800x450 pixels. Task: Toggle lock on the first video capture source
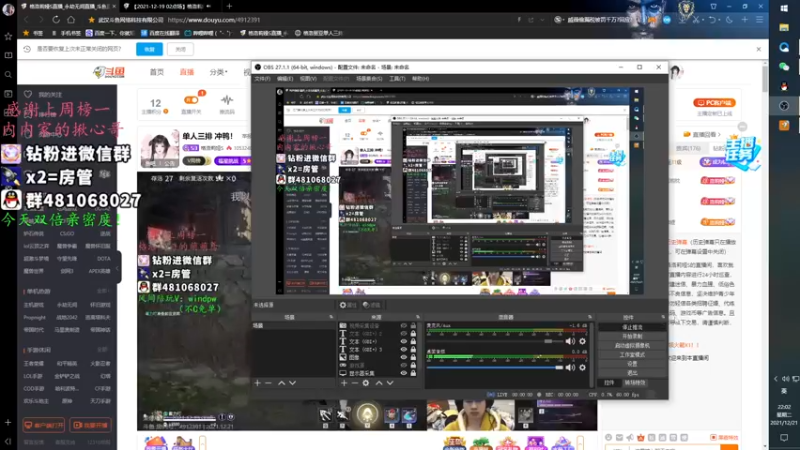[x=413, y=326]
